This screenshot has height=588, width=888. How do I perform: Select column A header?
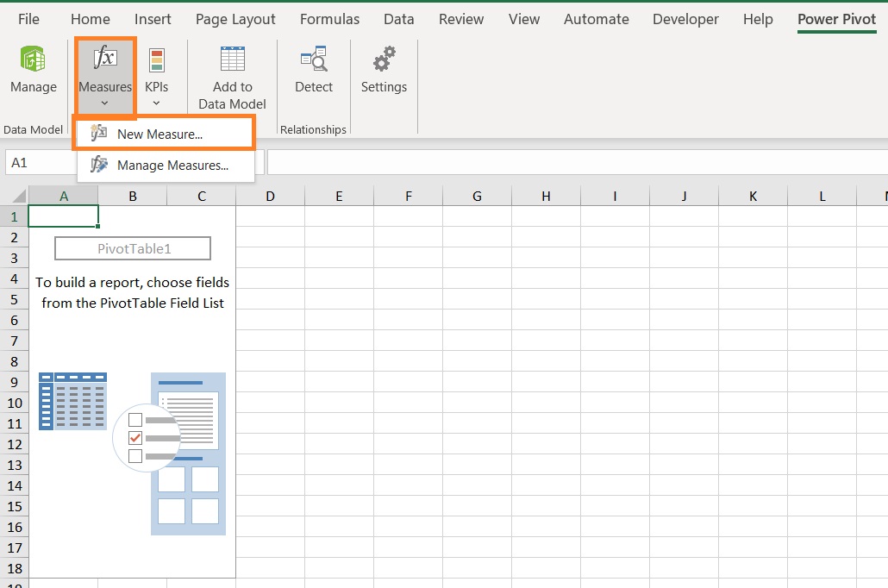64,196
